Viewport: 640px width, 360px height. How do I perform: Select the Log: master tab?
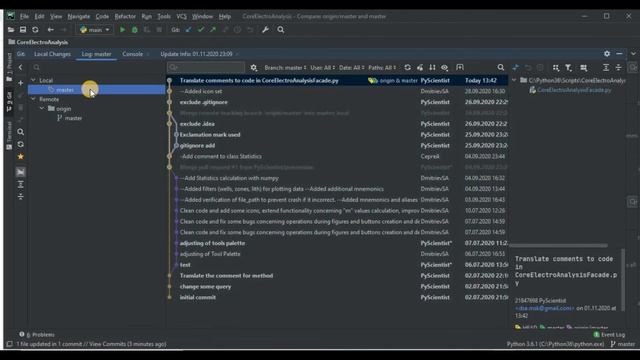pyautogui.click(x=96, y=54)
